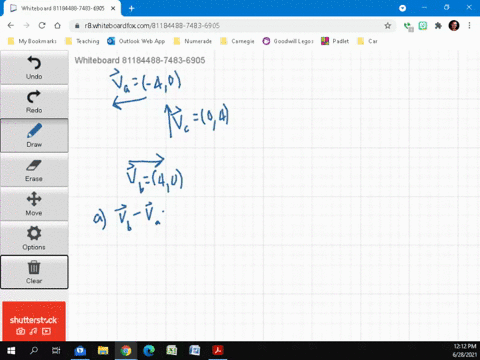Bookmark this page with the star
Screen dimensions: 480x360
pyautogui.click(x=387, y=26)
